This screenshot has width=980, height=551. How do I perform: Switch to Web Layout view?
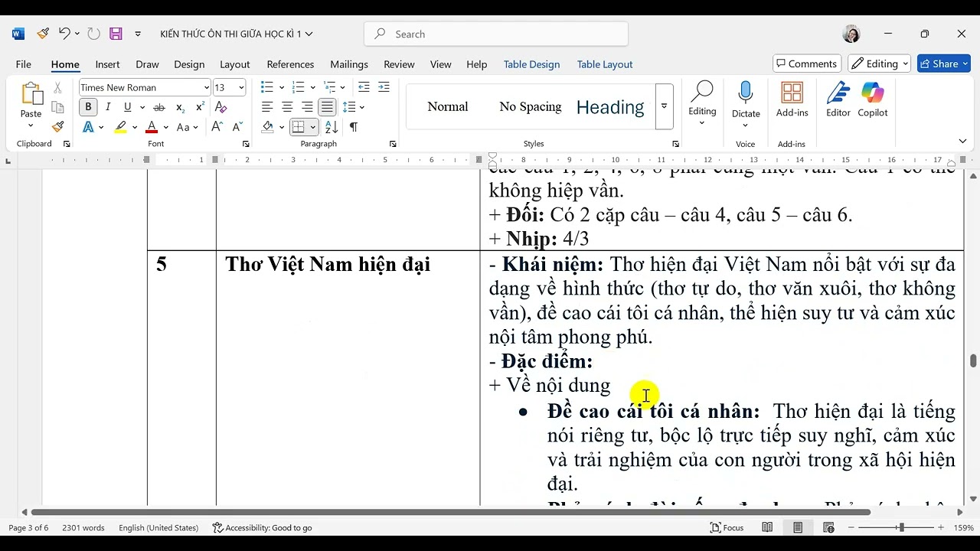(828, 527)
